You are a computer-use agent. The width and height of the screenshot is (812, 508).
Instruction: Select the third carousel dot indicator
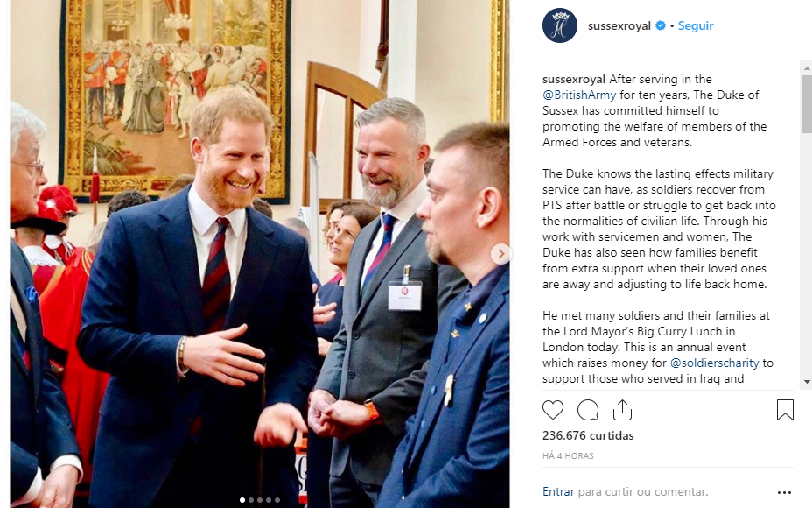(260, 500)
